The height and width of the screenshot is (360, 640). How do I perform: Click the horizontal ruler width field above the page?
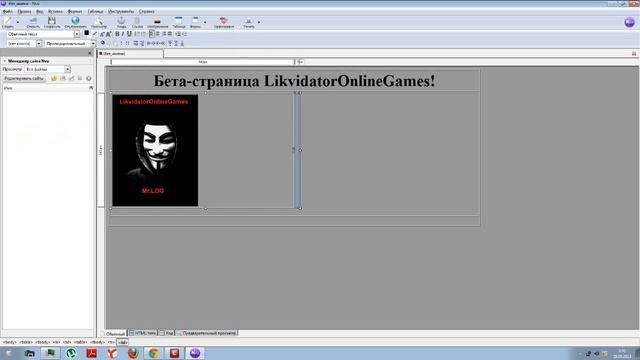[202, 62]
